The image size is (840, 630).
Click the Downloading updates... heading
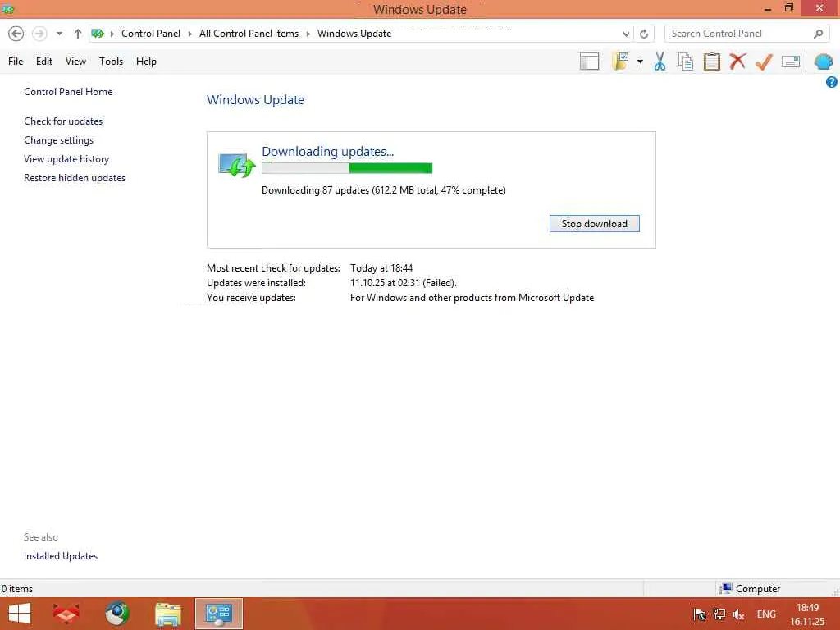coord(327,152)
